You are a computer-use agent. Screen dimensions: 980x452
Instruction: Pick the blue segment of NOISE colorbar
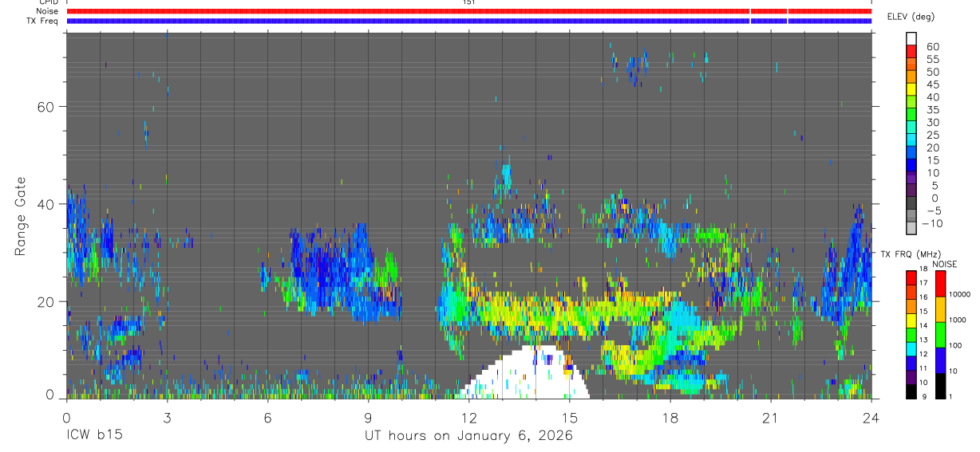click(x=939, y=360)
